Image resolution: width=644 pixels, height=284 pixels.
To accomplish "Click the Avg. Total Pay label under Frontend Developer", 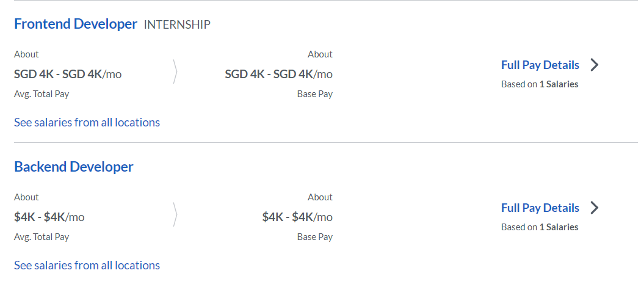I will 42,94.
